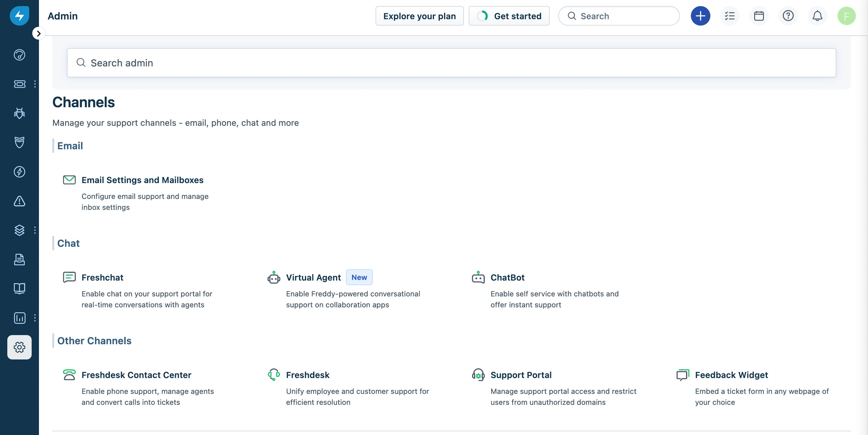Screen dimensions: 868x435
Task: Open ChatBot settings
Action: [x=507, y=278]
